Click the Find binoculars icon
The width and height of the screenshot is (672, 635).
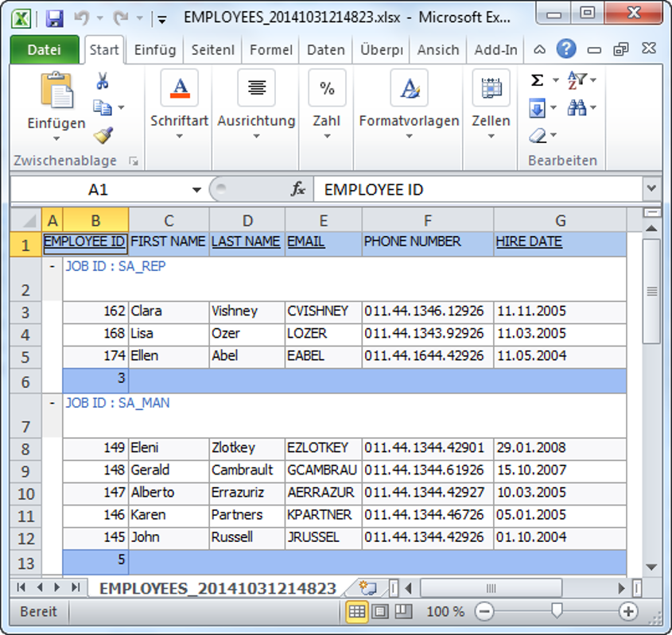pos(576,107)
